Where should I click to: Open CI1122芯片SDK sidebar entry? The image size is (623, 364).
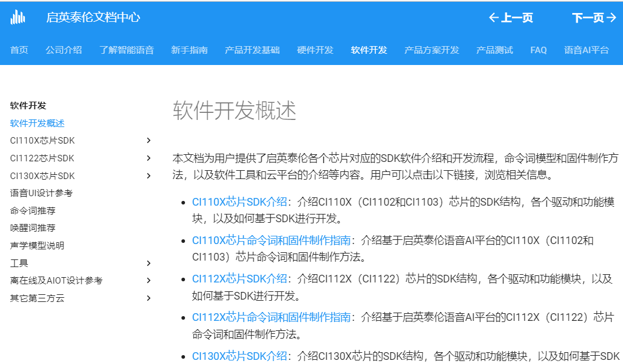click(42, 158)
